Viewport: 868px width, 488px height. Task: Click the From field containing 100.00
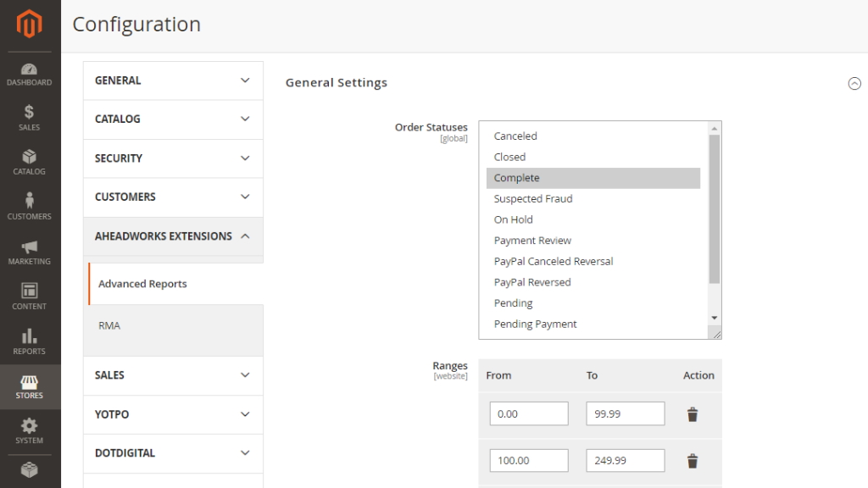click(529, 460)
